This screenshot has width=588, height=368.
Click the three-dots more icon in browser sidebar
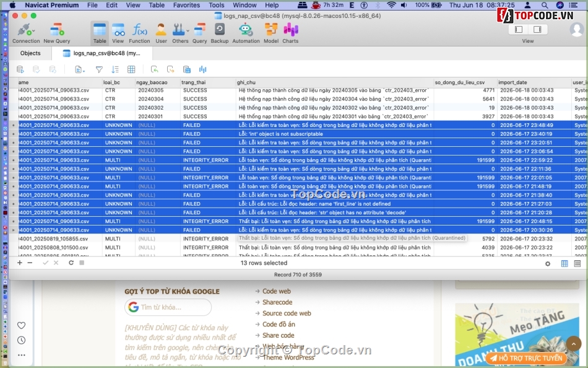22,355
